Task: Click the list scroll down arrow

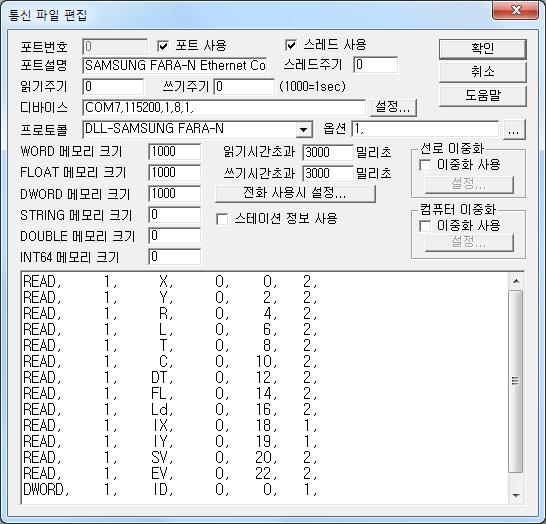Action: pos(516,495)
